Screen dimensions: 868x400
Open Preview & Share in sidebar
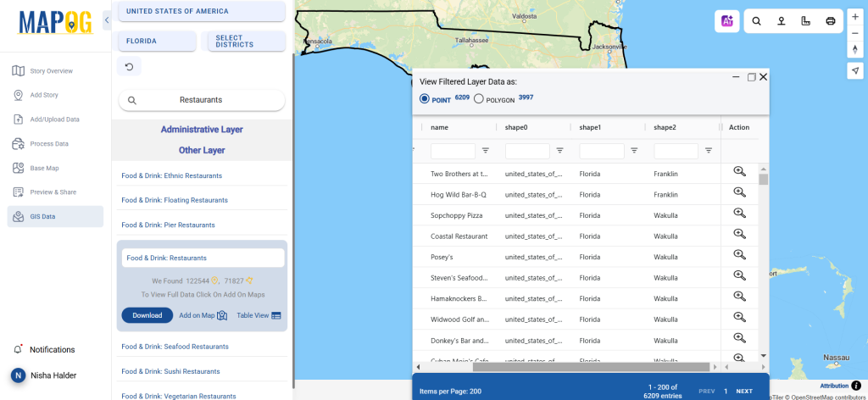[x=55, y=192]
